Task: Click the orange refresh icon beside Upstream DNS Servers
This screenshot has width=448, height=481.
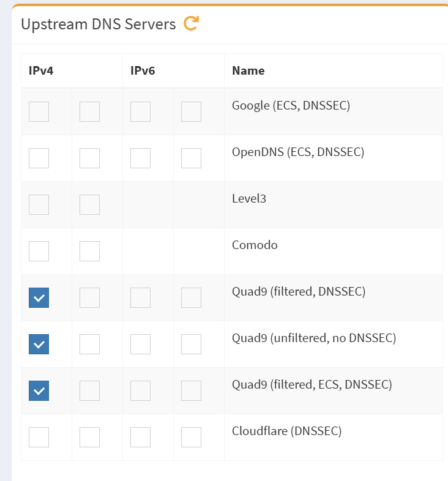Action: (x=192, y=23)
